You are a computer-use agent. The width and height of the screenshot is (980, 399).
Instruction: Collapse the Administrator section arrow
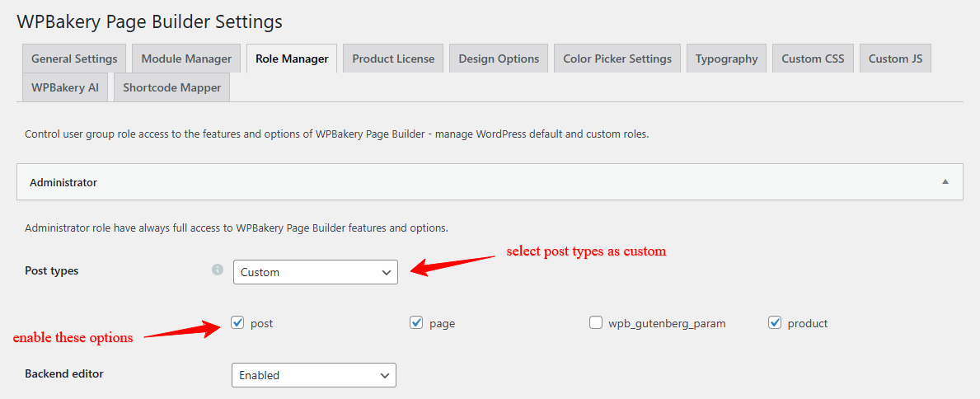(x=945, y=182)
